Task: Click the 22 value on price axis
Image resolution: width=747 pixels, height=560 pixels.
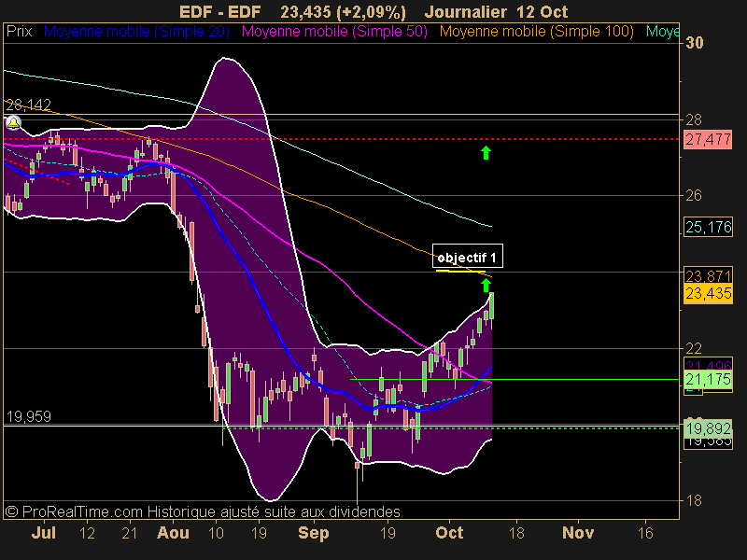Action: (x=694, y=348)
